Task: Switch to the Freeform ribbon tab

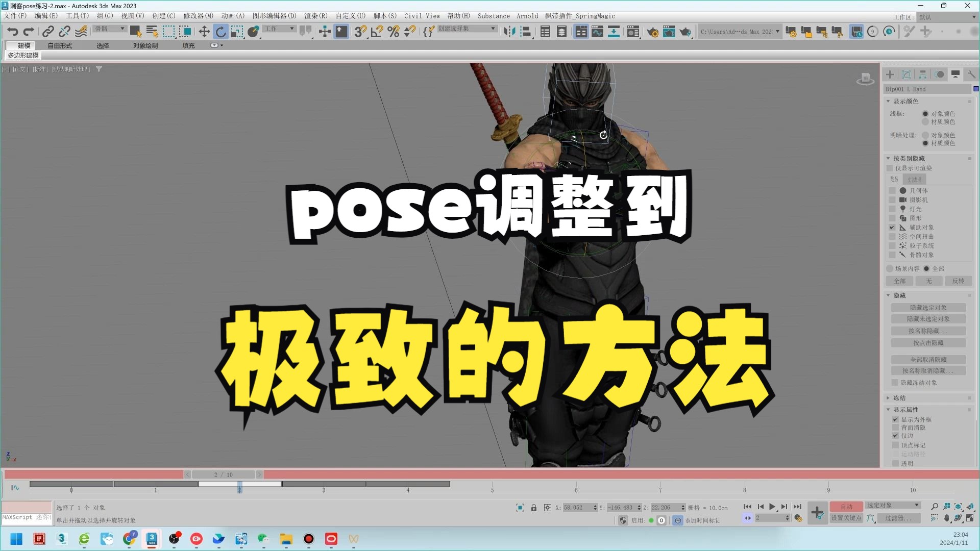Action: click(x=60, y=45)
